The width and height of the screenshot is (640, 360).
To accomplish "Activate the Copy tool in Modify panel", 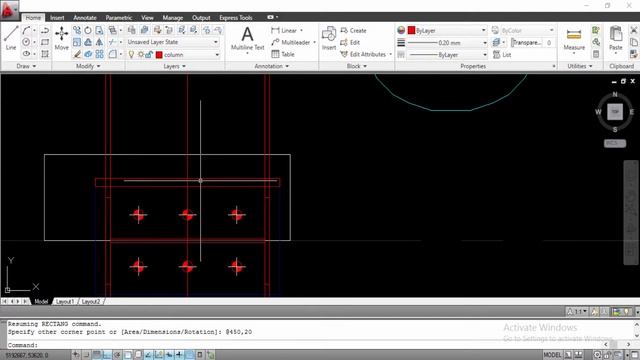I will (77, 30).
